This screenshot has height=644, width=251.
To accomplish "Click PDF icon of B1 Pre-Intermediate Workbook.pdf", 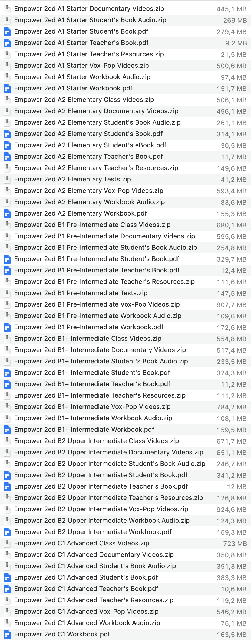I will pyautogui.click(x=7, y=327).
